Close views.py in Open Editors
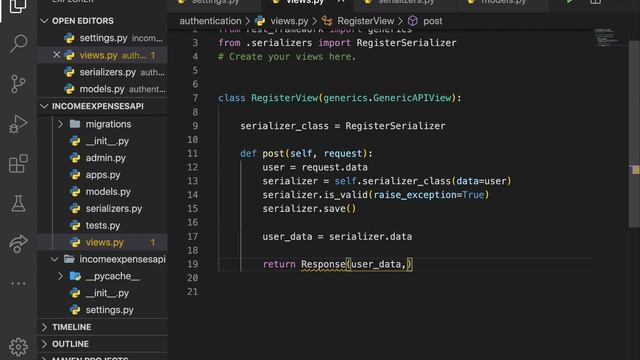Image resolution: width=640 pixels, height=360 pixels. pyautogui.click(x=56, y=55)
